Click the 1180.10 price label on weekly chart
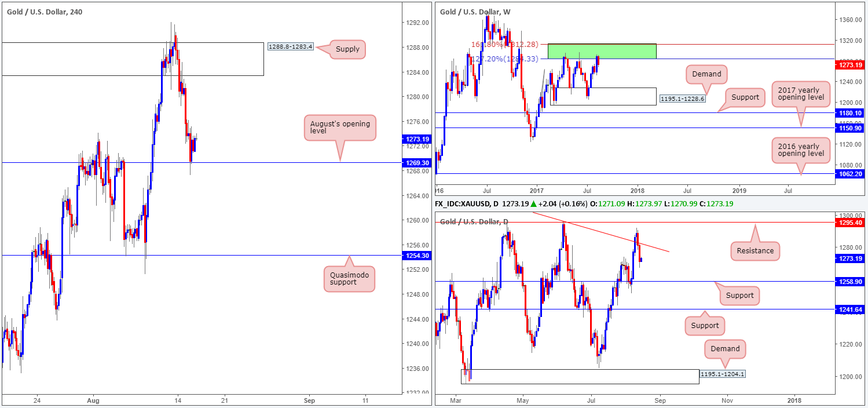The height and width of the screenshot is (408, 868). coord(850,112)
